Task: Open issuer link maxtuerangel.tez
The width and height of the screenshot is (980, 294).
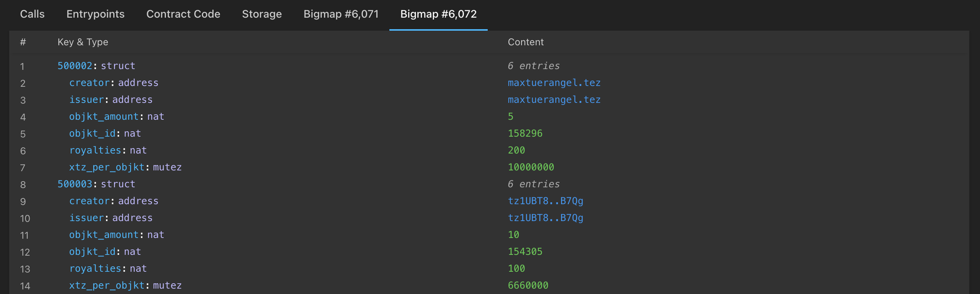Action: pyautogui.click(x=554, y=100)
